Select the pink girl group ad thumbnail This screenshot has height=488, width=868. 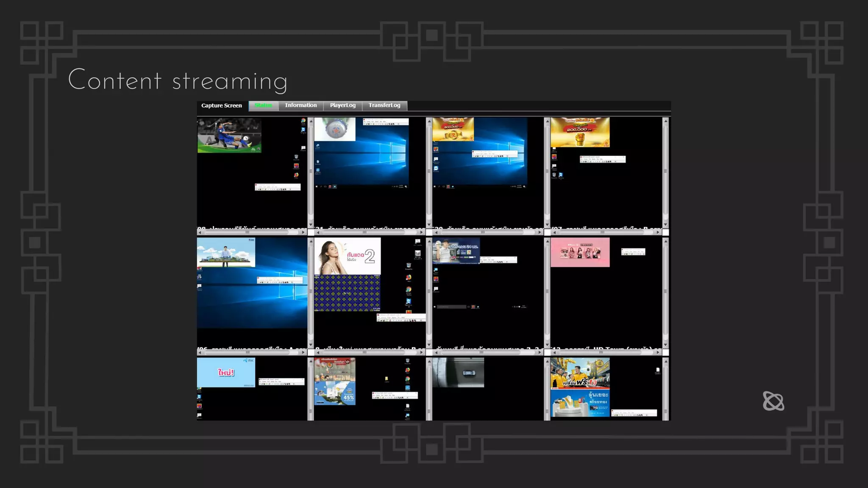(x=580, y=252)
